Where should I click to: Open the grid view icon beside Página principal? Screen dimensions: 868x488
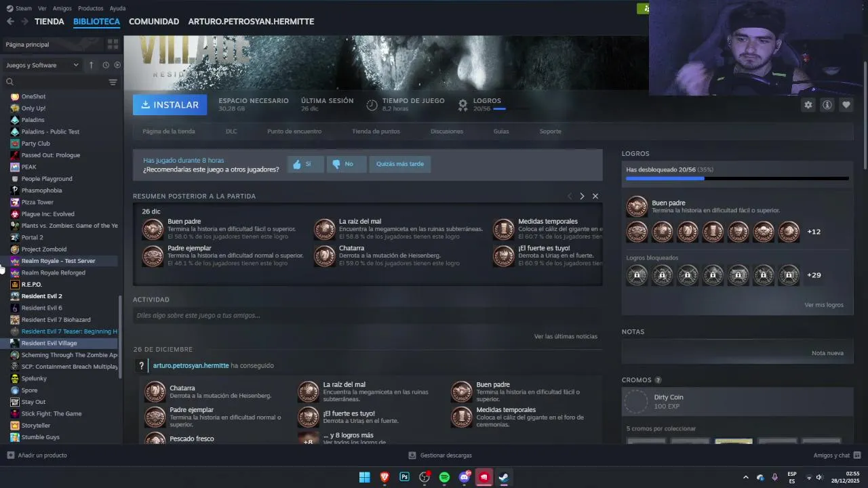[x=113, y=44]
